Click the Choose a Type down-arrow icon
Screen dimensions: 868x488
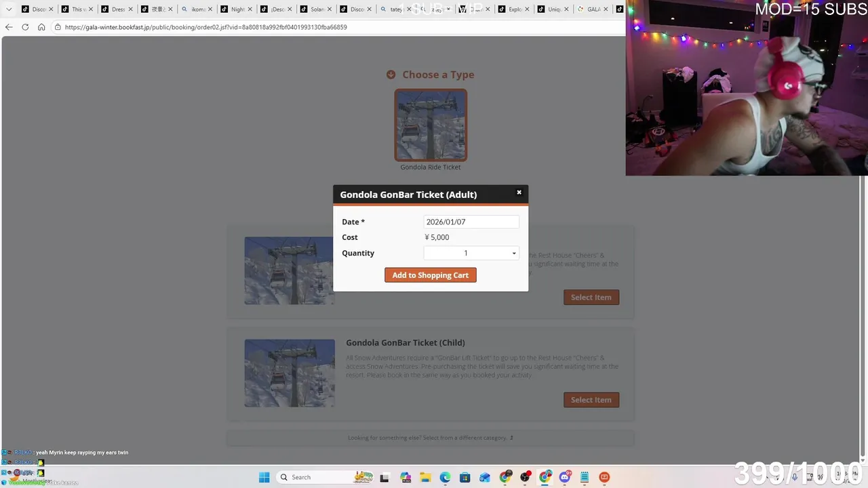(391, 75)
